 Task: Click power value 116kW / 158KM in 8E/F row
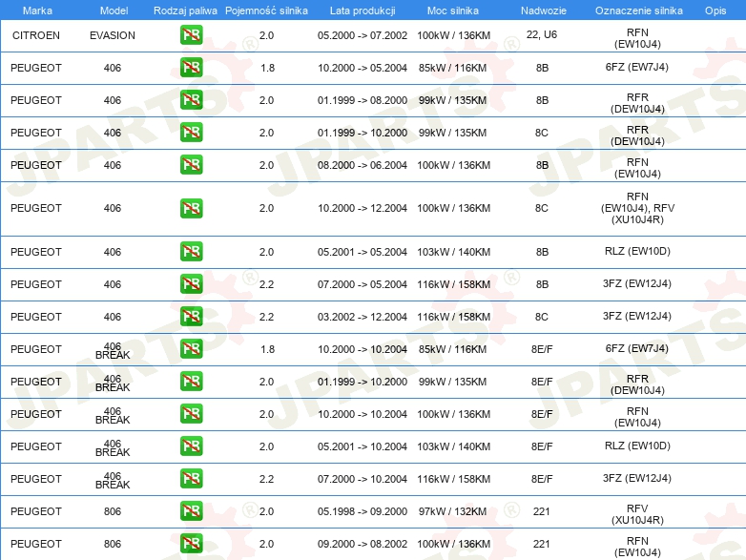pyautogui.click(x=454, y=479)
